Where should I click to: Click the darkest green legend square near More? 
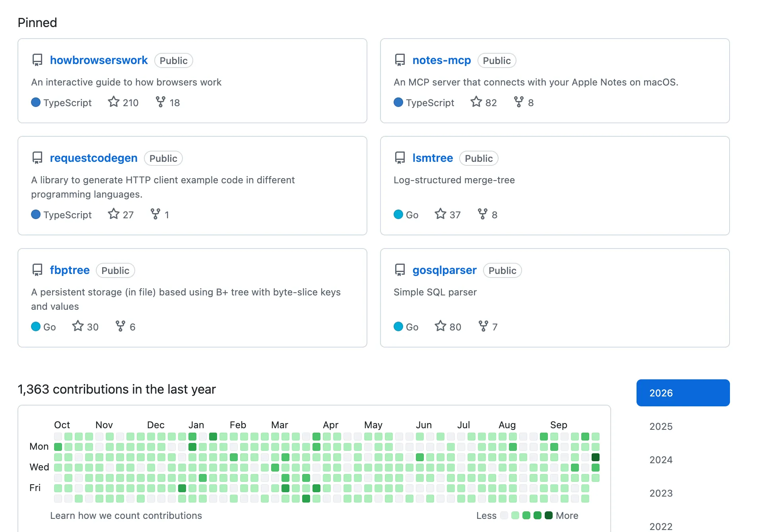point(549,515)
